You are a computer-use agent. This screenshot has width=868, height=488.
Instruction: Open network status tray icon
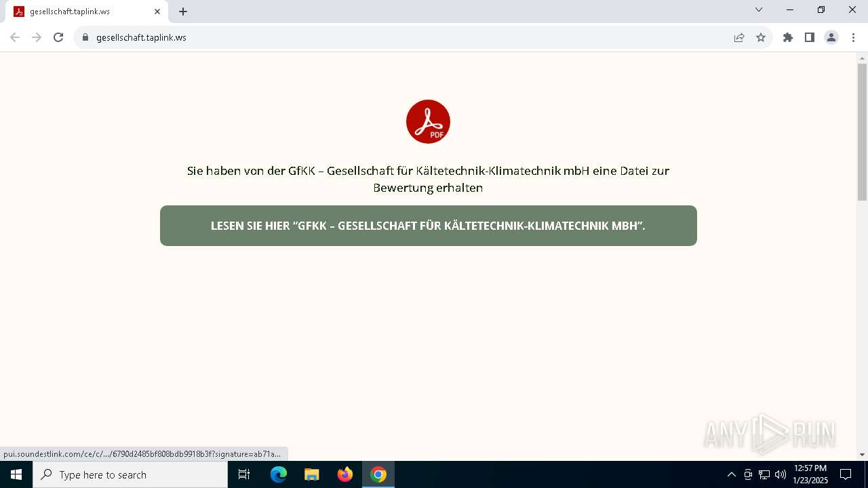(x=764, y=474)
